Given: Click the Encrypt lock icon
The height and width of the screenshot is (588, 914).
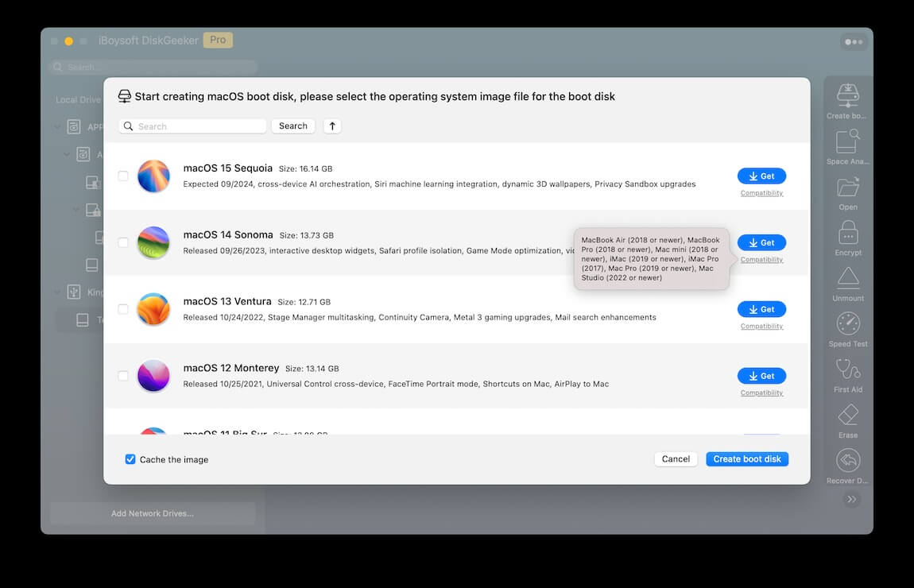Looking at the screenshot, I should 848,234.
